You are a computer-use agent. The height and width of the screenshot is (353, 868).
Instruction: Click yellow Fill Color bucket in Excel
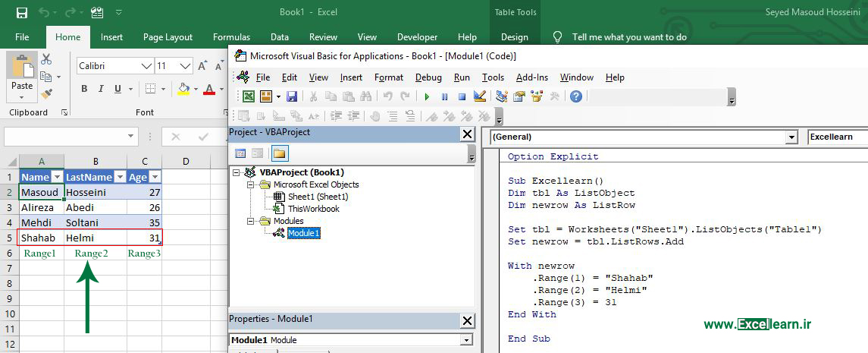[x=183, y=89]
